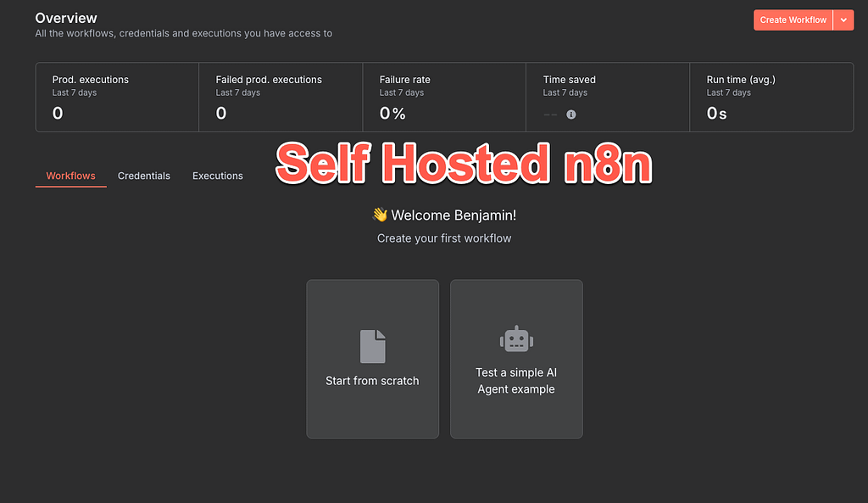This screenshot has width=868, height=503.
Task: Click the Welcome Benjamin heading
Action: [453, 215]
